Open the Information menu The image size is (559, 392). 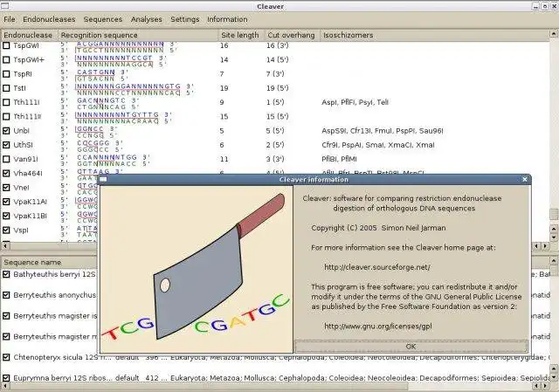coord(227,19)
